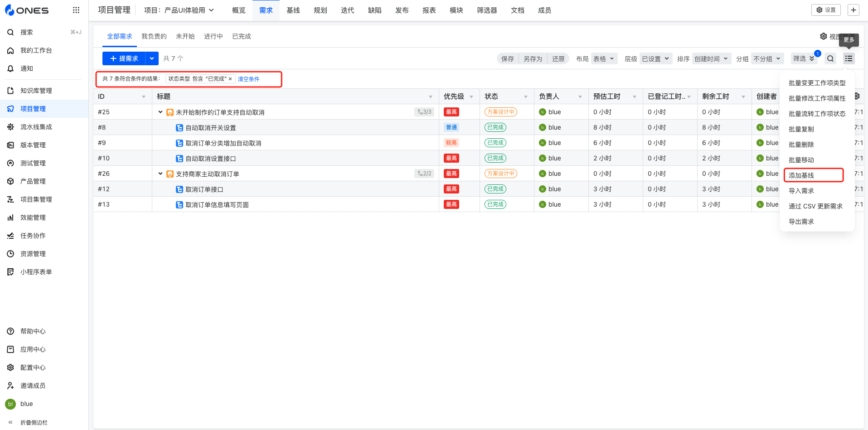868x430 pixels.
Task: Open the arrow dropdown beside 提需求
Action: [152, 58]
